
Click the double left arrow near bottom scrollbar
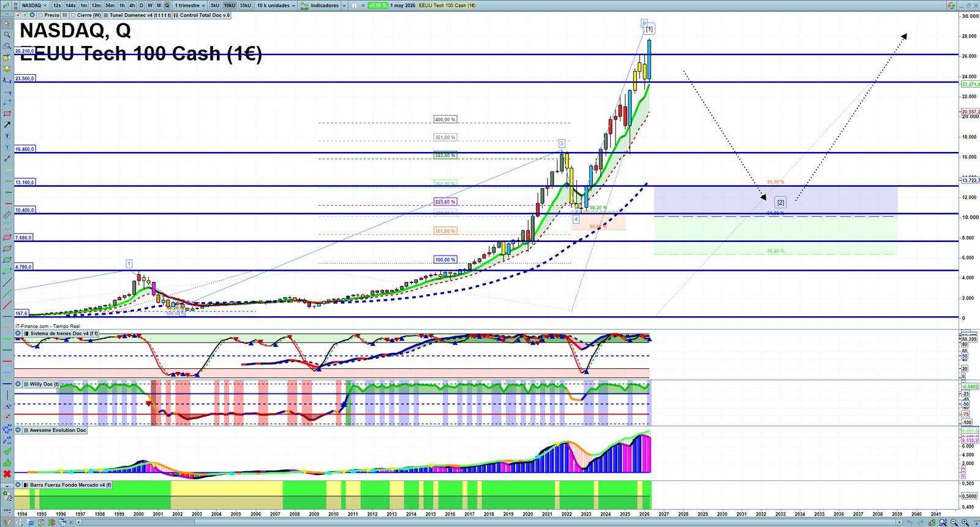tap(71, 523)
